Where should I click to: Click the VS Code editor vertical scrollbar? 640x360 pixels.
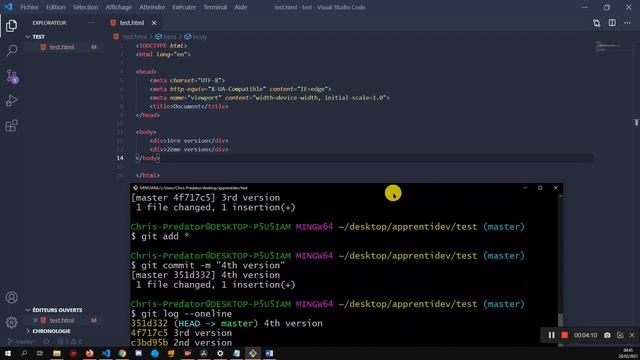(636, 122)
